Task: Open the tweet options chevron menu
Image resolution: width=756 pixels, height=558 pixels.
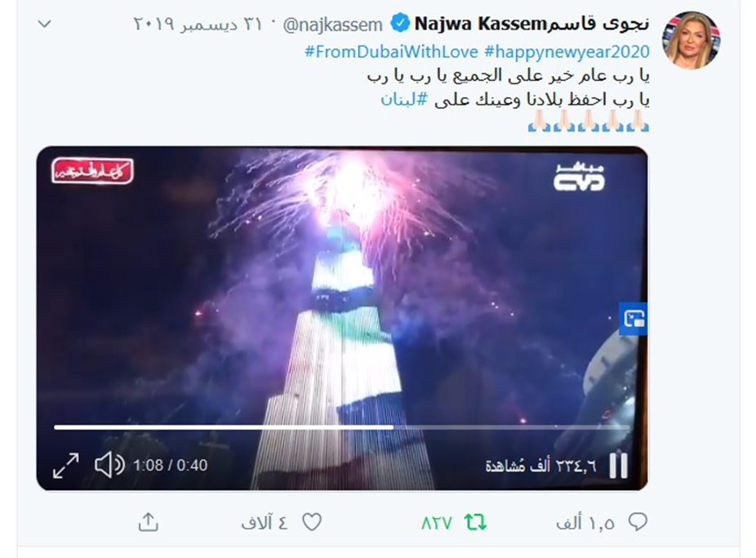Action: coord(44,23)
